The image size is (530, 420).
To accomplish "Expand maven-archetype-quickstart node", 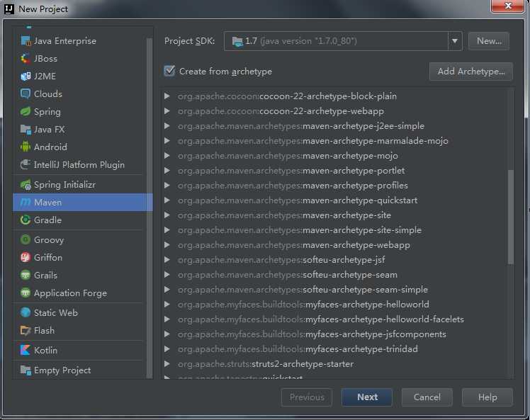I will [167, 200].
